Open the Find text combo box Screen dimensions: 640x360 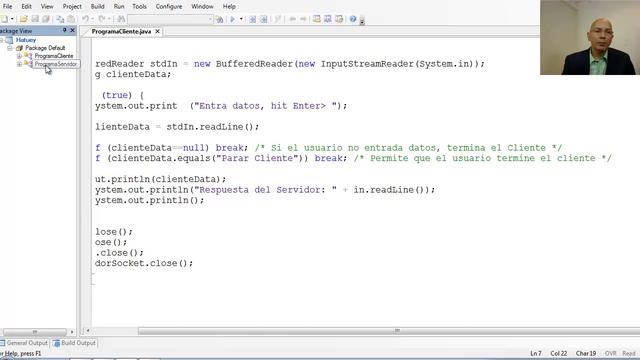coord(170,19)
